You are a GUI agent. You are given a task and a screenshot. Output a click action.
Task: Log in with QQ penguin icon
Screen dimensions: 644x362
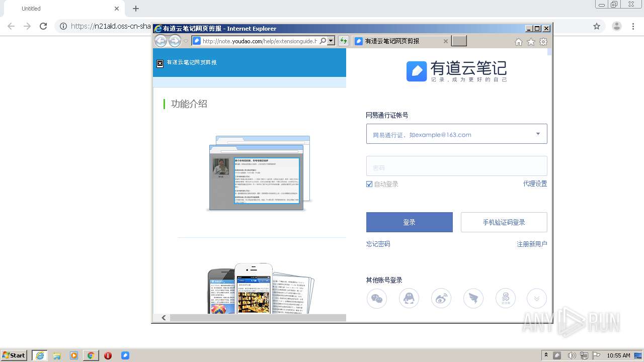click(x=409, y=299)
